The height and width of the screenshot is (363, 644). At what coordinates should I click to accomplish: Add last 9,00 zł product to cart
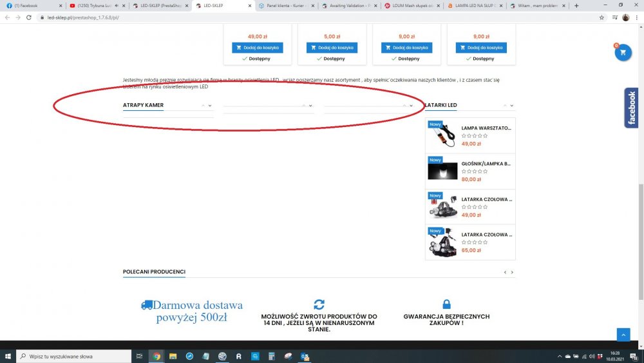pyautogui.click(x=481, y=48)
